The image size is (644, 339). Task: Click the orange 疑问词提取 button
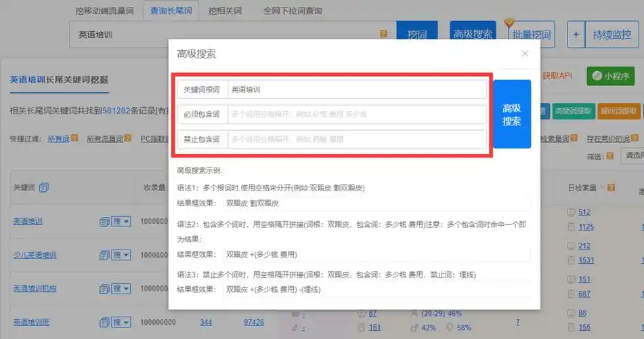point(618,111)
